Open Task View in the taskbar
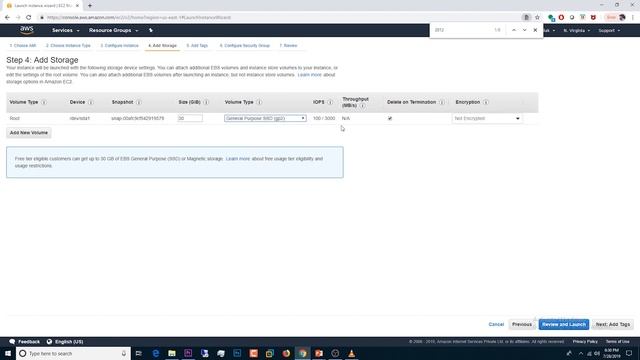The width and height of the screenshot is (640, 360). 139,353
